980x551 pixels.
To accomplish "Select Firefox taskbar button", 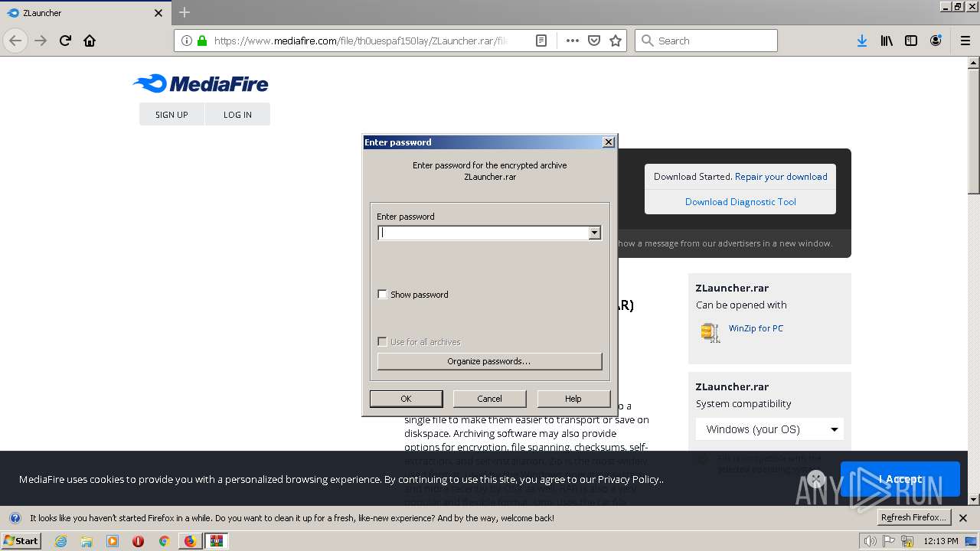I will click(x=190, y=541).
